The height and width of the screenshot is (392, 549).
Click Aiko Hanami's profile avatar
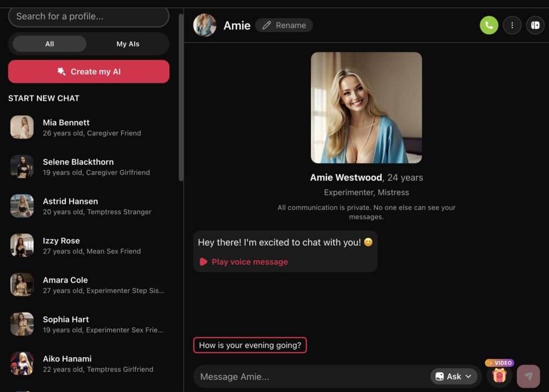pyautogui.click(x=22, y=364)
